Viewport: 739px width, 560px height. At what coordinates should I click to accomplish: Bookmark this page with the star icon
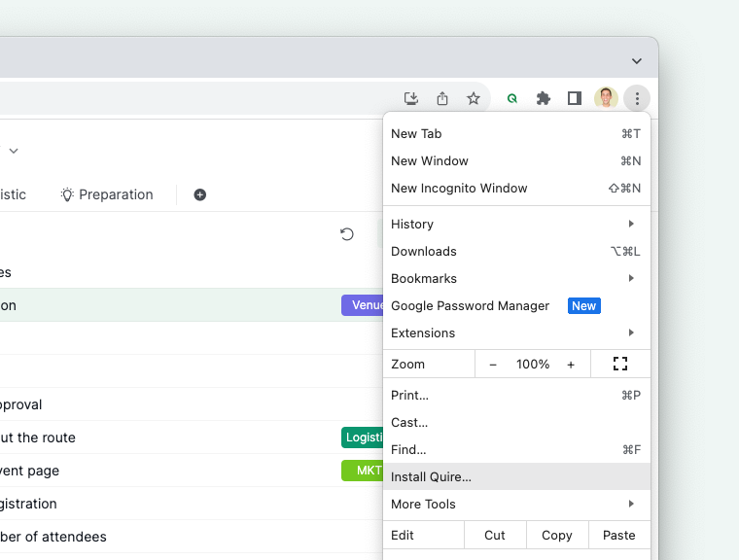[x=474, y=98]
